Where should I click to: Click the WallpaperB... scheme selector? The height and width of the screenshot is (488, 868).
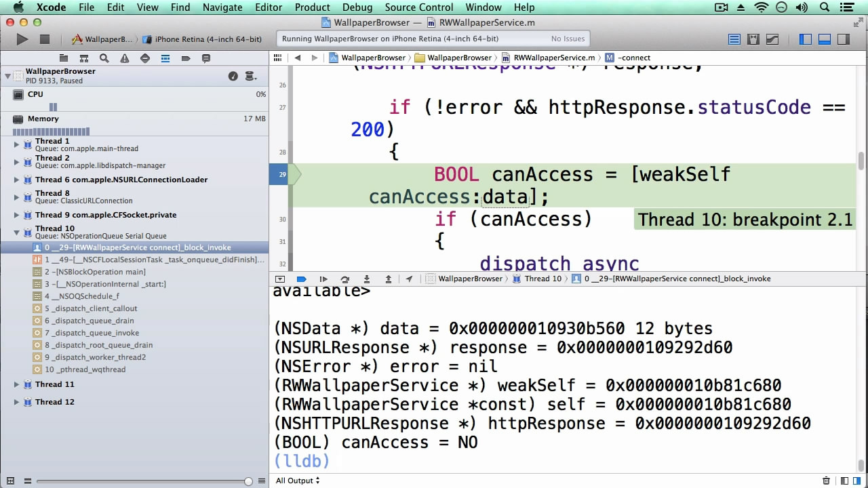coord(102,39)
